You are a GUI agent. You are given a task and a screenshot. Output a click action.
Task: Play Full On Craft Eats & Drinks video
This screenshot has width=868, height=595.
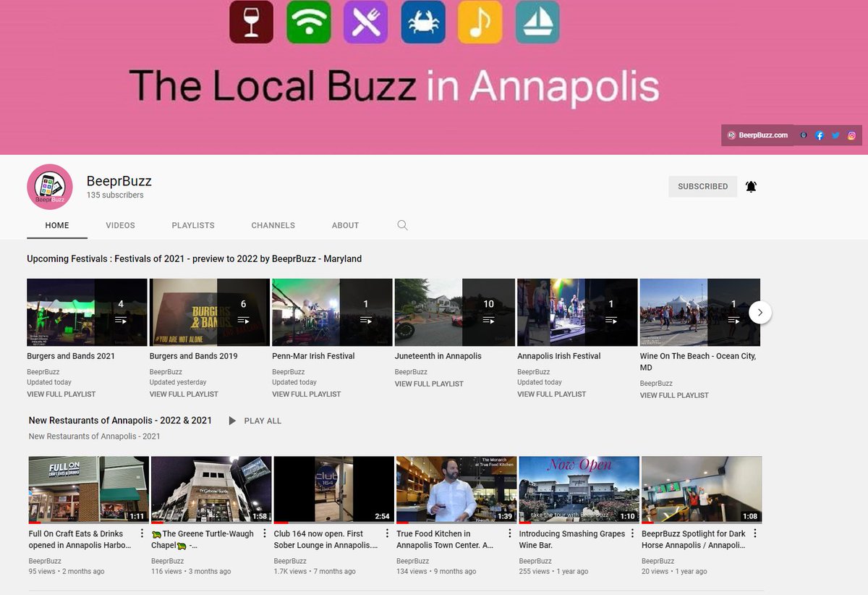89,490
